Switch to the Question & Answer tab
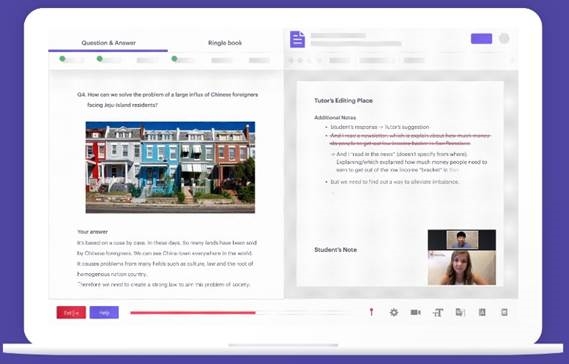The width and height of the screenshot is (569, 364). [x=108, y=43]
